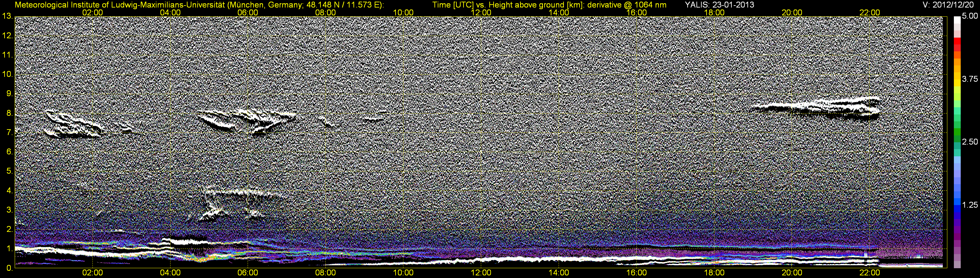Click the top axis '06:00' time label
The image size is (980, 278).
[x=248, y=12]
